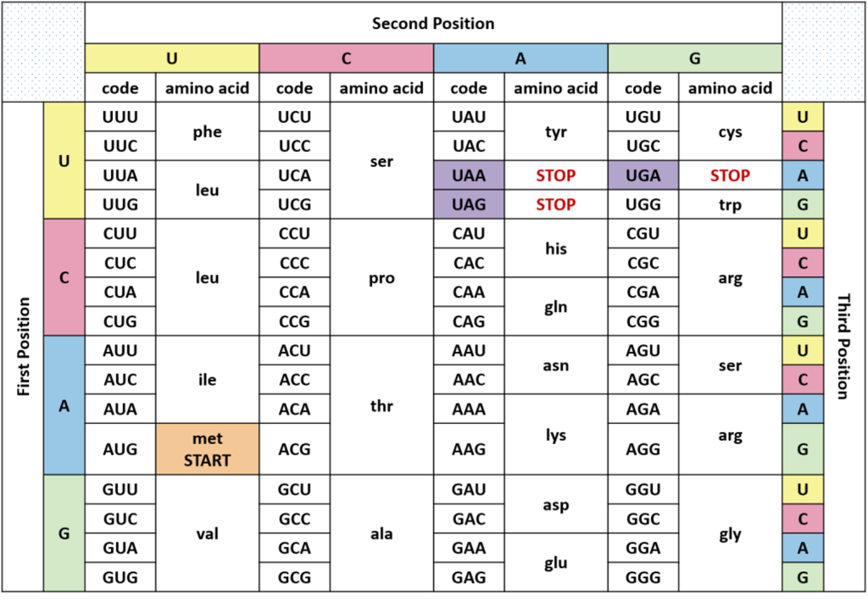Select the lys amino acid cell
The height and width of the screenshot is (601, 868).
[x=555, y=435]
